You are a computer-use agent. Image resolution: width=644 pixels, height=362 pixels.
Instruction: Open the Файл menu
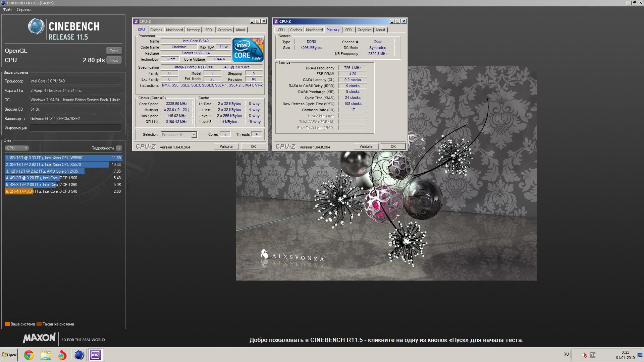point(7,10)
